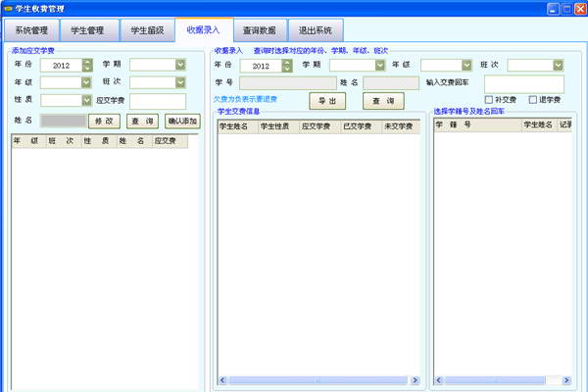Click the 学生性质 column header
Viewport: 588px width, 392px height.
(278, 126)
